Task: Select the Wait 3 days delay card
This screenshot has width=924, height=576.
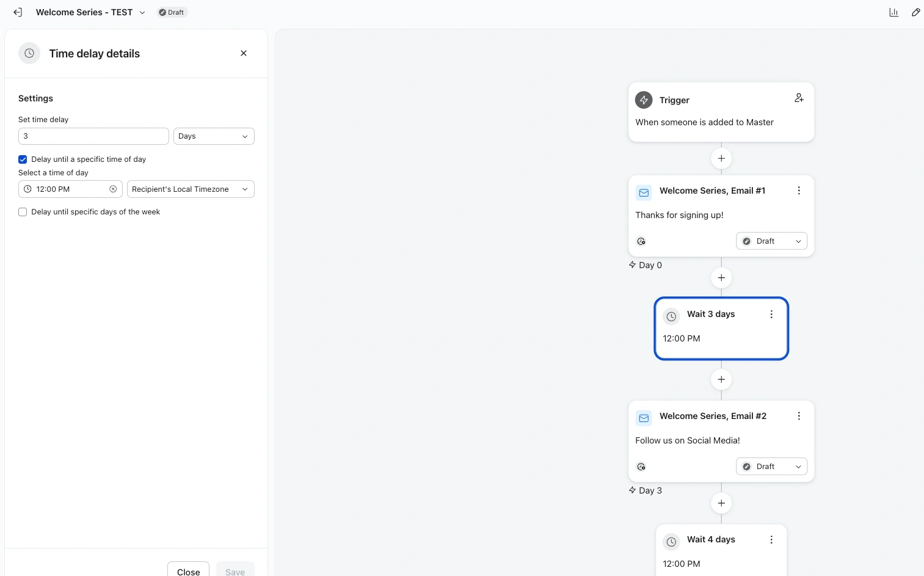Action: coord(721,329)
